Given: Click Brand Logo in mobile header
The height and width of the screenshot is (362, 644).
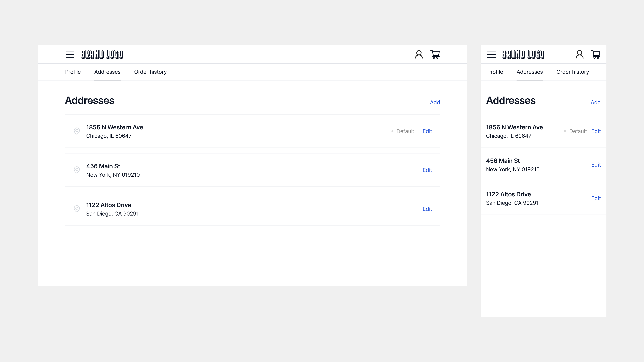Looking at the screenshot, I should click(x=523, y=54).
